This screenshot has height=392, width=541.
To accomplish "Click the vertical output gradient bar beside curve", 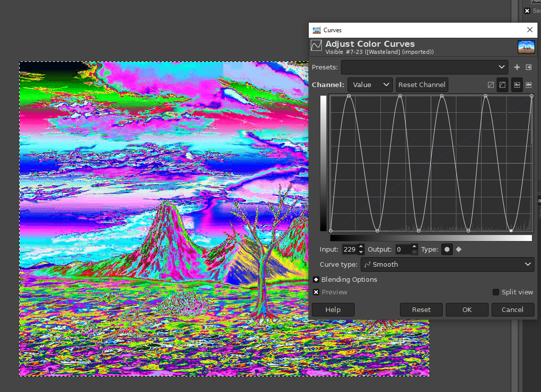I will click(323, 163).
